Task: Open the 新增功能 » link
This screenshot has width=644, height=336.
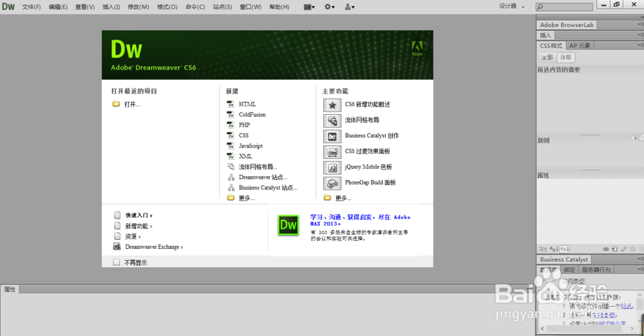Action: [139, 226]
